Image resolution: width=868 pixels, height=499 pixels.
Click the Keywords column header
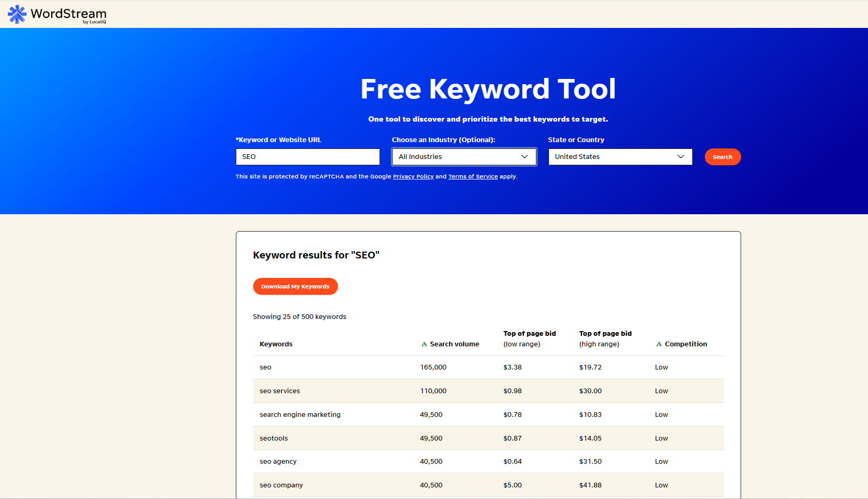click(x=276, y=343)
